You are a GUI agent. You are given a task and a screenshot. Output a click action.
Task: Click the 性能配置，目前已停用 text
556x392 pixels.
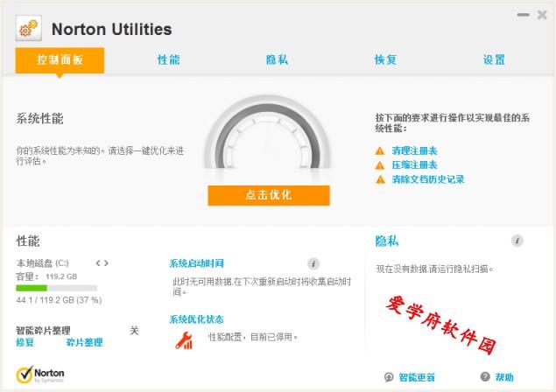(253, 337)
